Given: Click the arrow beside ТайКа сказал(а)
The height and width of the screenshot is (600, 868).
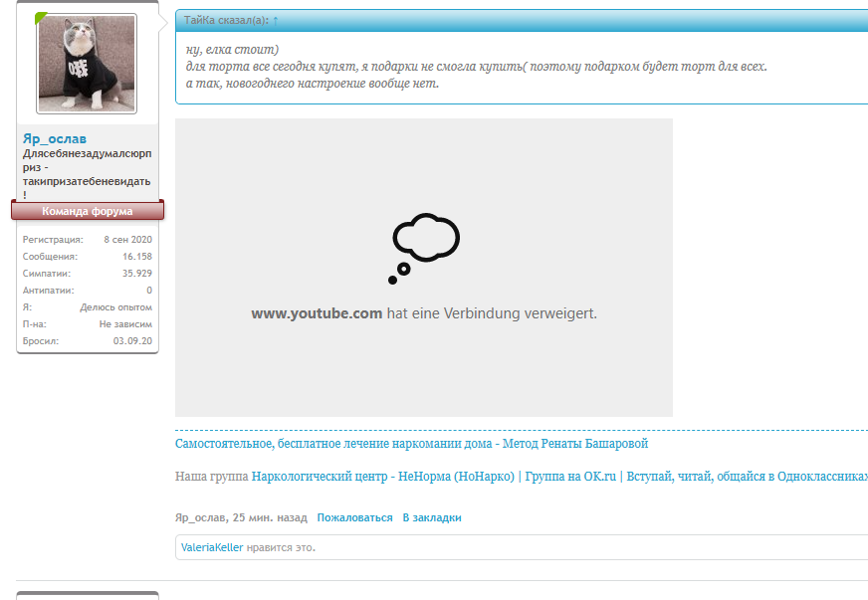Looking at the screenshot, I should tap(276, 20).
